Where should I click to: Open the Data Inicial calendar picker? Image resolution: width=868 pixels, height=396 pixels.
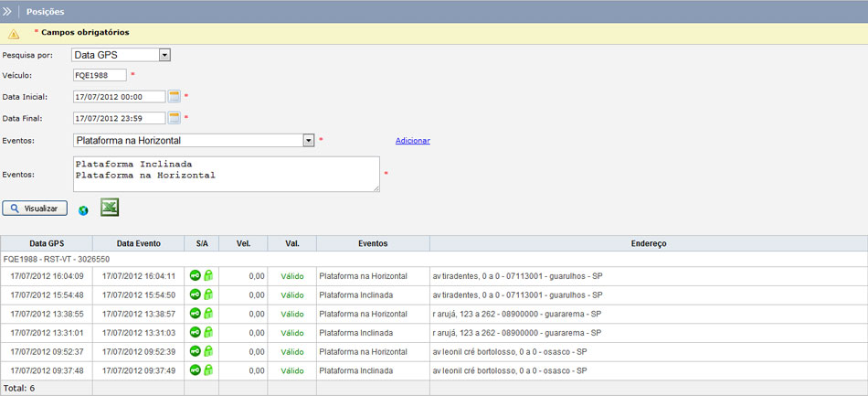pos(174,96)
